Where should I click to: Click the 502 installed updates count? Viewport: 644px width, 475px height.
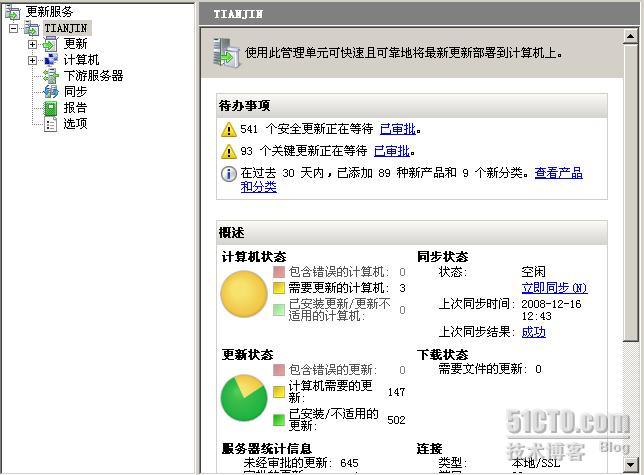click(x=396, y=420)
